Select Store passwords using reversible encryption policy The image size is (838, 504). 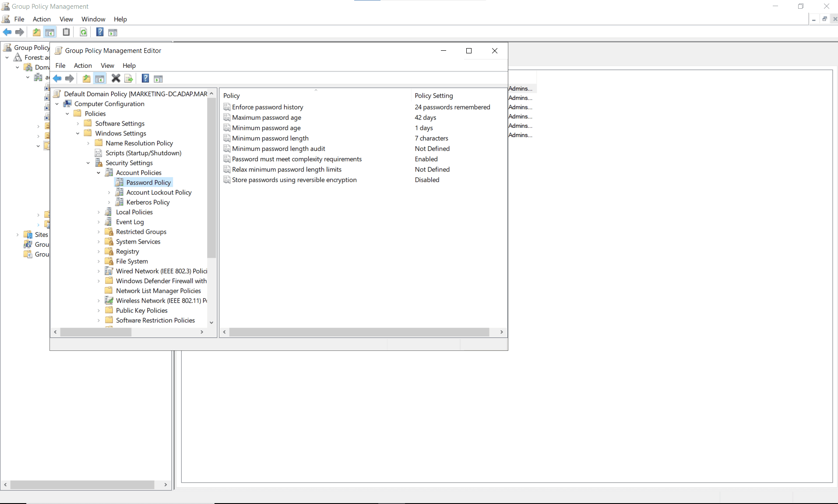(294, 180)
